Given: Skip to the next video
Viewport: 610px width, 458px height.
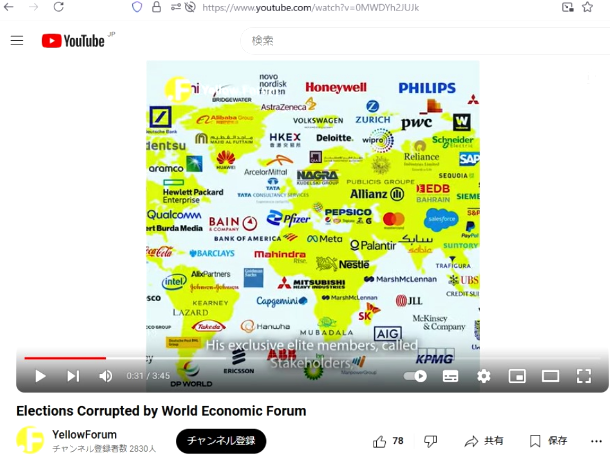Looking at the screenshot, I should [x=73, y=376].
